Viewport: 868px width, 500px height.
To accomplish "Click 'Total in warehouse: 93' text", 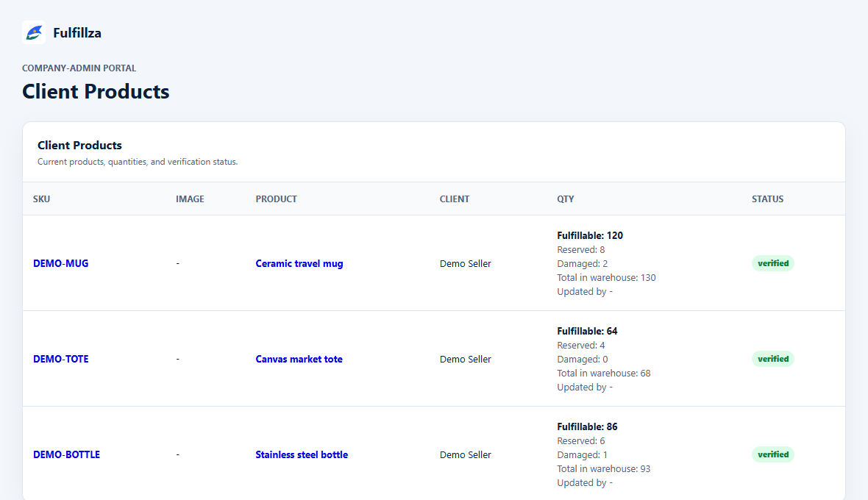I will [x=604, y=469].
